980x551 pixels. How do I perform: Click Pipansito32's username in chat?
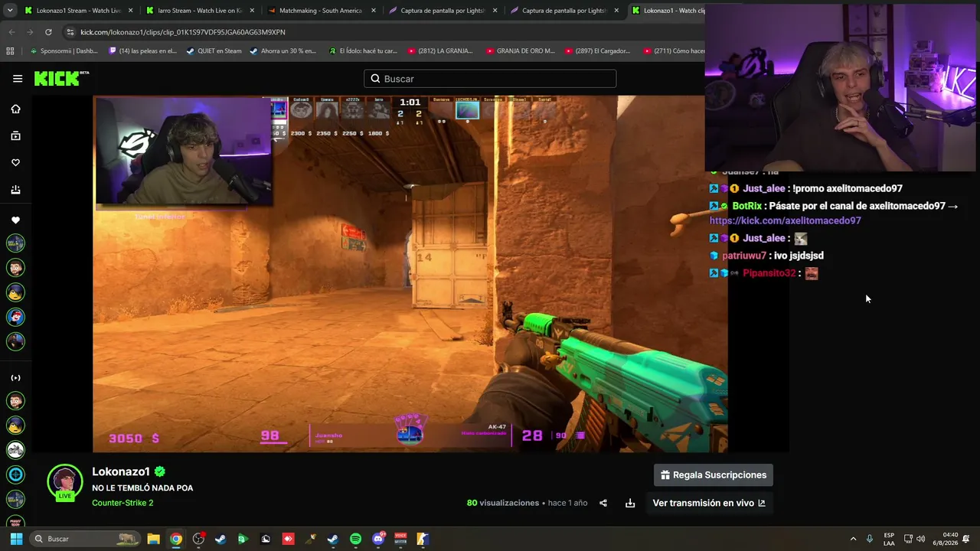(769, 273)
